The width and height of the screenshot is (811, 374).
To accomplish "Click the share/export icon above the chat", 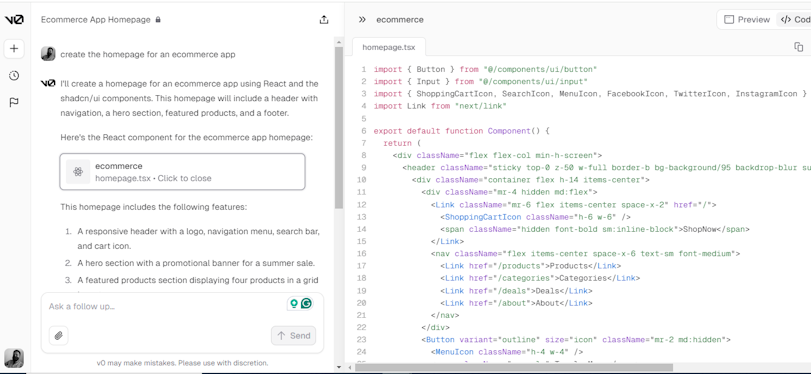I will (324, 20).
